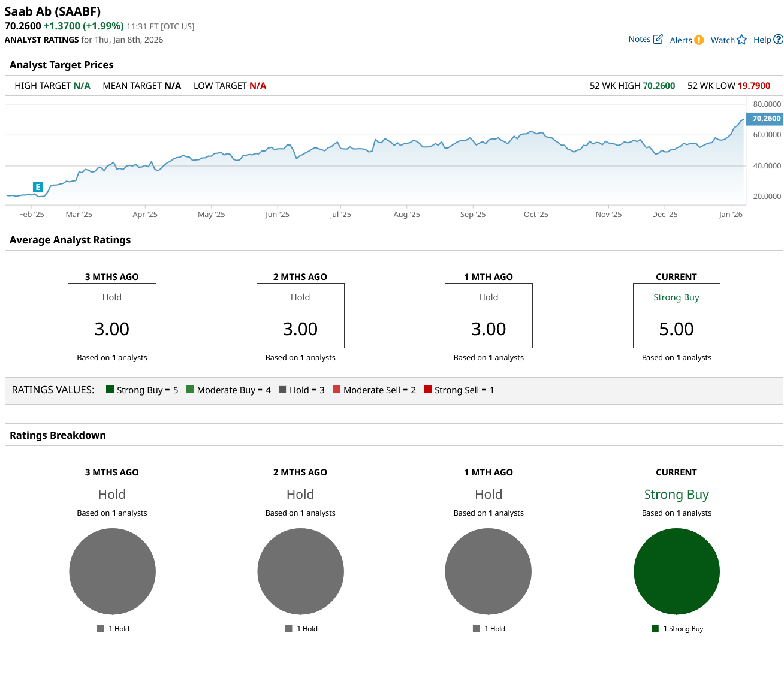Viewport: 784px width, 696px height.
Task: Click the Strong Sell red legend swatch
Action: [x=427, y=390]
